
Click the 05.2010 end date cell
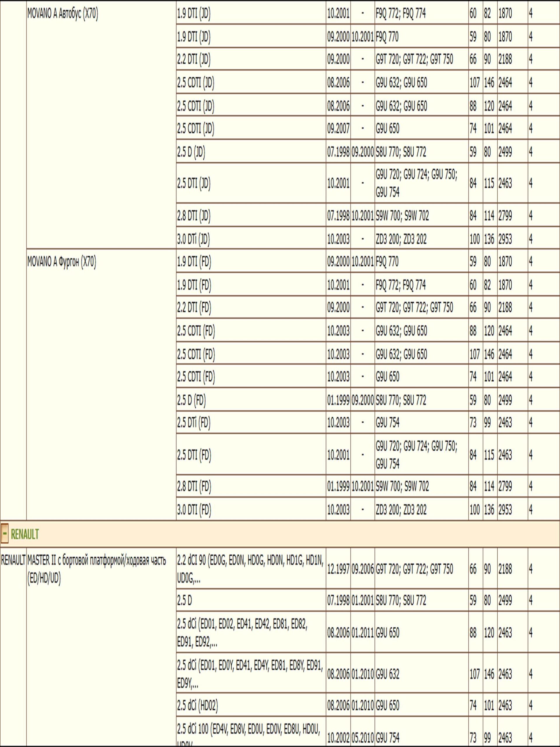click(363, 738)
